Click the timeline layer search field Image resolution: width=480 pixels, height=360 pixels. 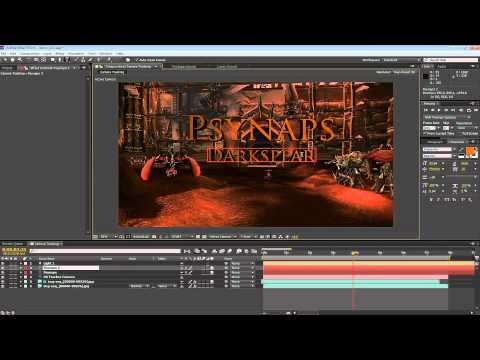[x=105, y=251]
